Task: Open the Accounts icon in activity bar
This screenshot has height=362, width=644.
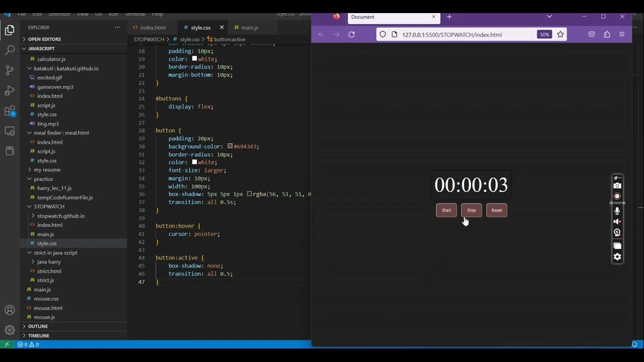Action: point(10,310)
